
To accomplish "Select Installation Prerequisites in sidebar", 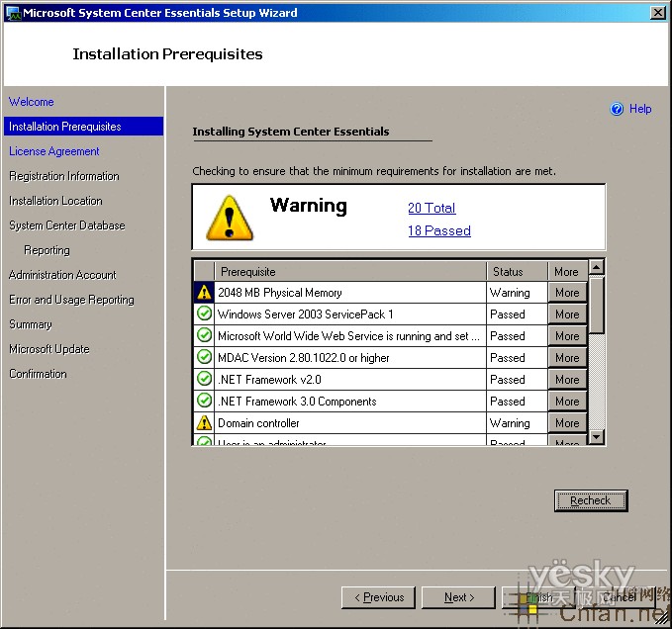I will pos(83,127).
